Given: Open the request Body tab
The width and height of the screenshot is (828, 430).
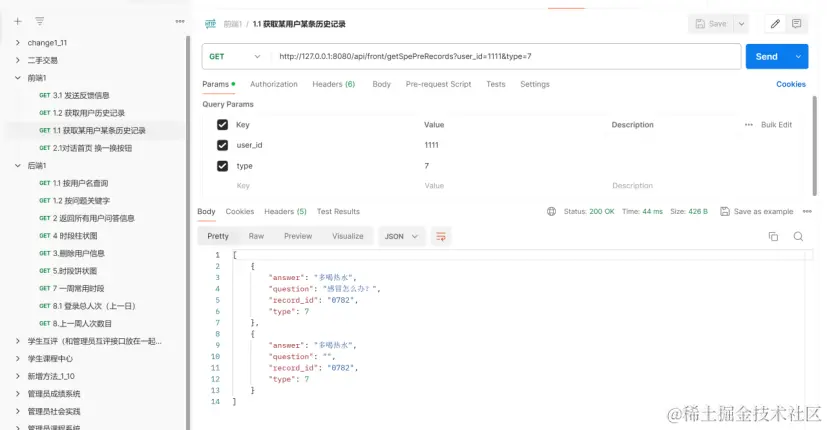Looking at the screenshot, I should [x=381, y=84].
